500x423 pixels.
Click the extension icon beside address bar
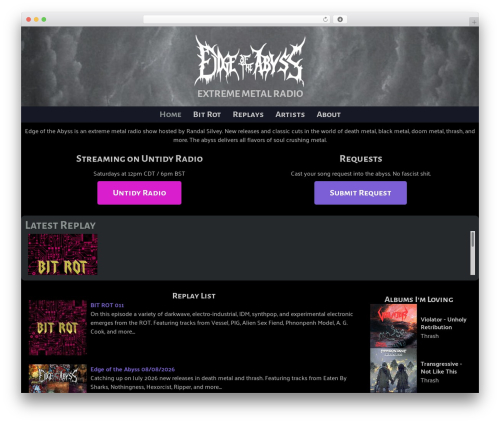(x=340, y=19)
